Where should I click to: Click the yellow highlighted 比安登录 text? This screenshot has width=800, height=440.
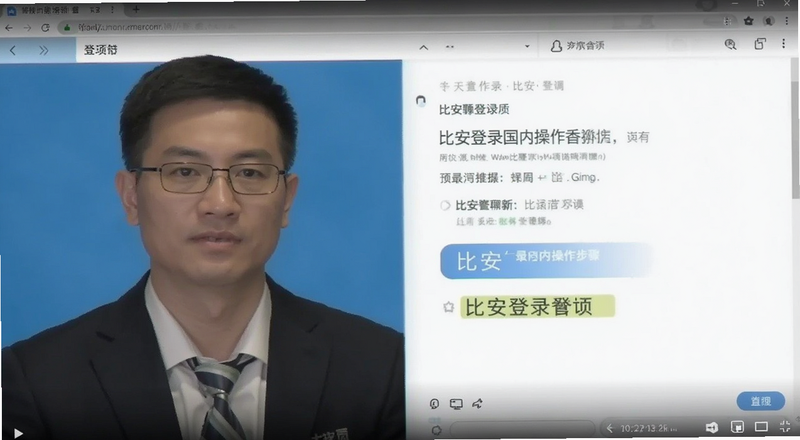coord(537,307)
